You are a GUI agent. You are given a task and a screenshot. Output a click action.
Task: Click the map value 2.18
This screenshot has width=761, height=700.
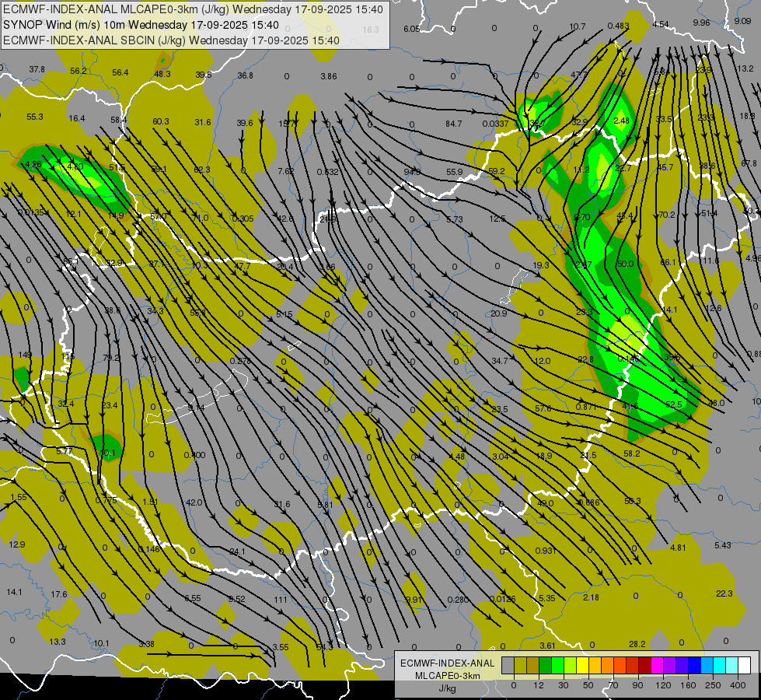pos(591,597)
